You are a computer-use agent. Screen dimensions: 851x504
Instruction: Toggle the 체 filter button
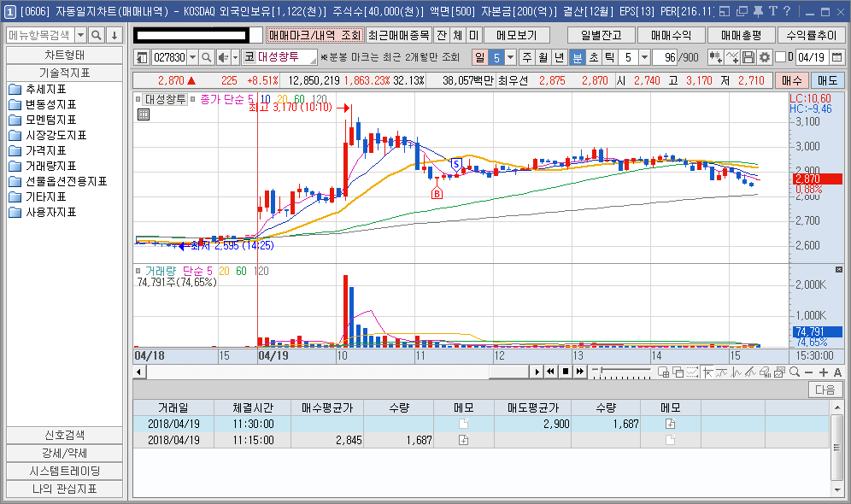coord(457,35)
